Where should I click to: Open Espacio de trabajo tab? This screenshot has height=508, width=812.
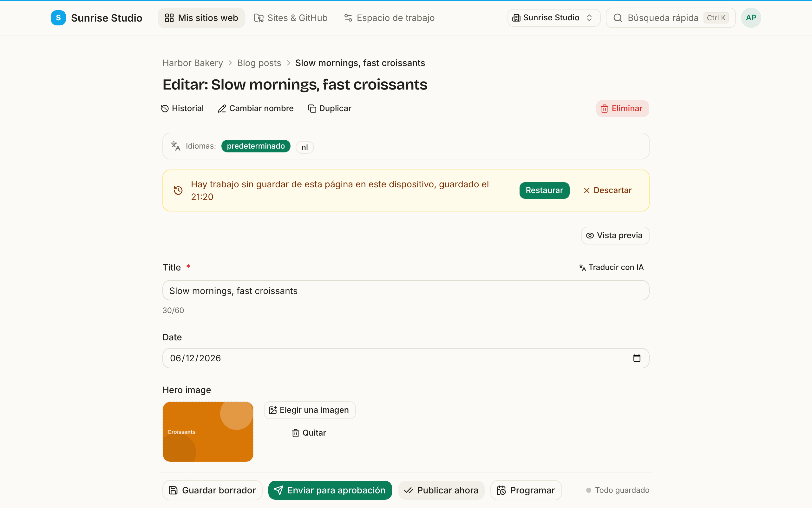389,18
